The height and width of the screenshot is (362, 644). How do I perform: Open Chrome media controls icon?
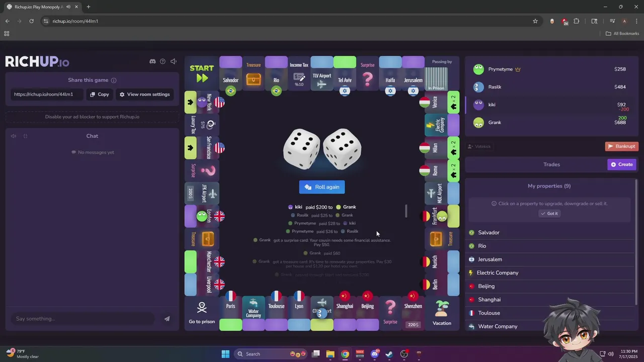click(612, 21)
